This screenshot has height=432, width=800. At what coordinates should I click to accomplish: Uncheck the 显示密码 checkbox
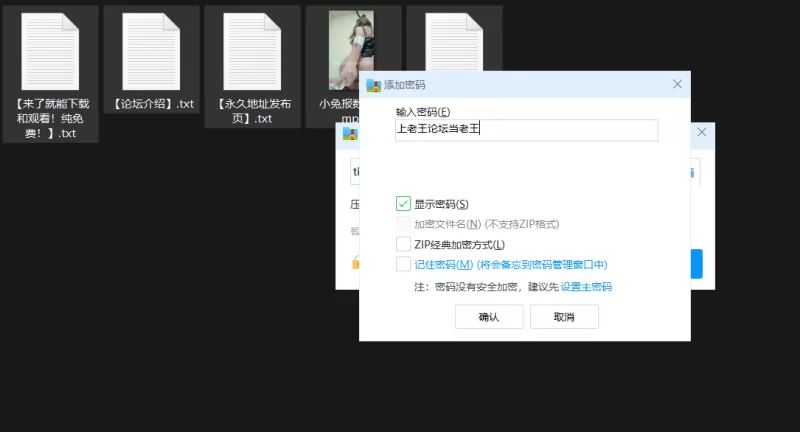coord(403,204)
